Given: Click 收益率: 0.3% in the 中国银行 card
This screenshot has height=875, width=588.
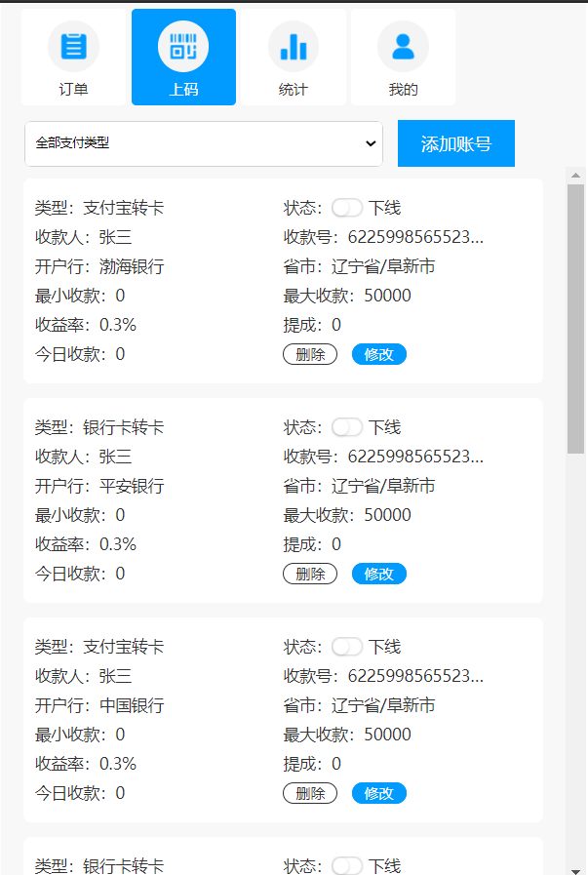Looking at the screenshot, I should click(x=86, y=764).
